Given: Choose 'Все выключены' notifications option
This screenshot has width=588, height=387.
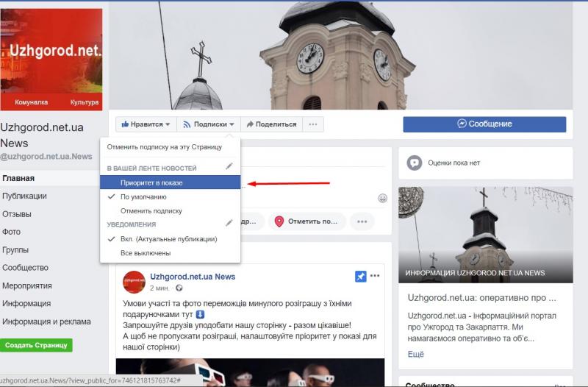Looking at the screenshot, I should (146, 253).
